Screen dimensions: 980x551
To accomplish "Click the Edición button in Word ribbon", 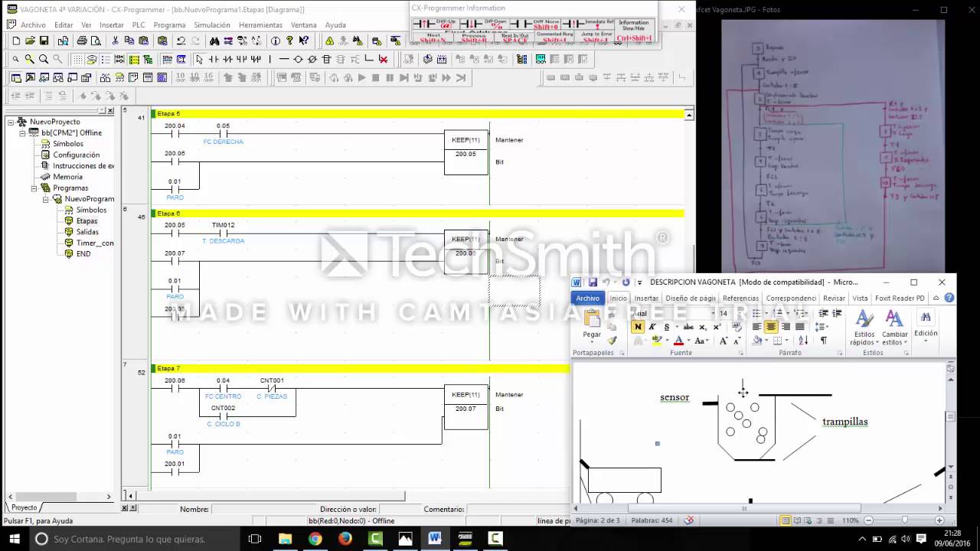I will point(926,323).
